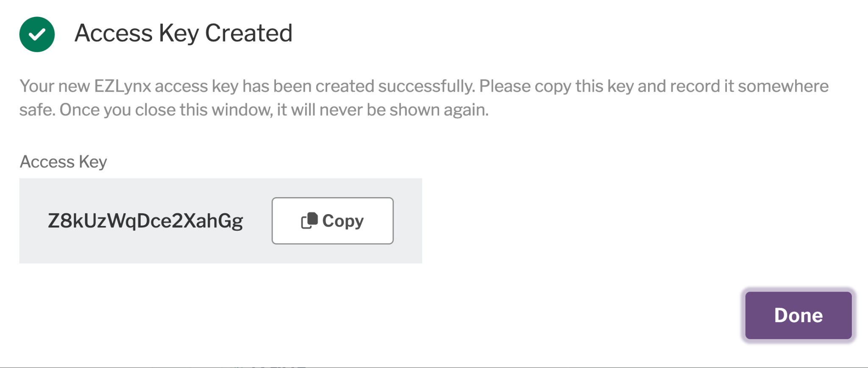This screenshot has width=868, height=368.
Task: Click the access key Z8kUzWqDce2XahGg text
Action: pyautogui.click(x=145, y=221)
